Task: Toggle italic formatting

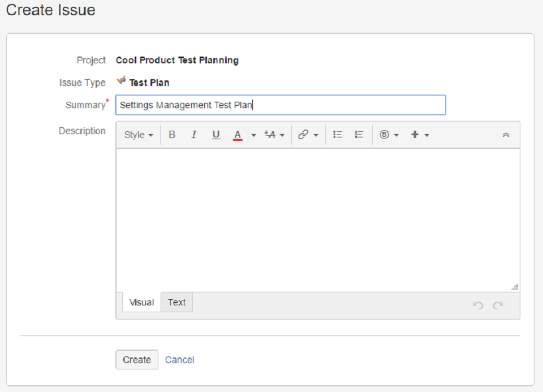Action: pyautogui.click(x=193, y=135)
